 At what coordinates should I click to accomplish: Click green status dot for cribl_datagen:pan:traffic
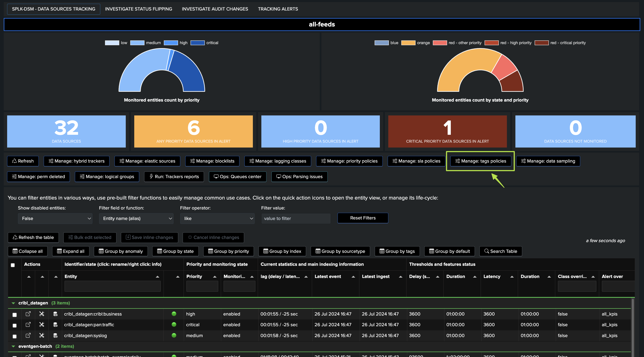[x=174, y=325]
